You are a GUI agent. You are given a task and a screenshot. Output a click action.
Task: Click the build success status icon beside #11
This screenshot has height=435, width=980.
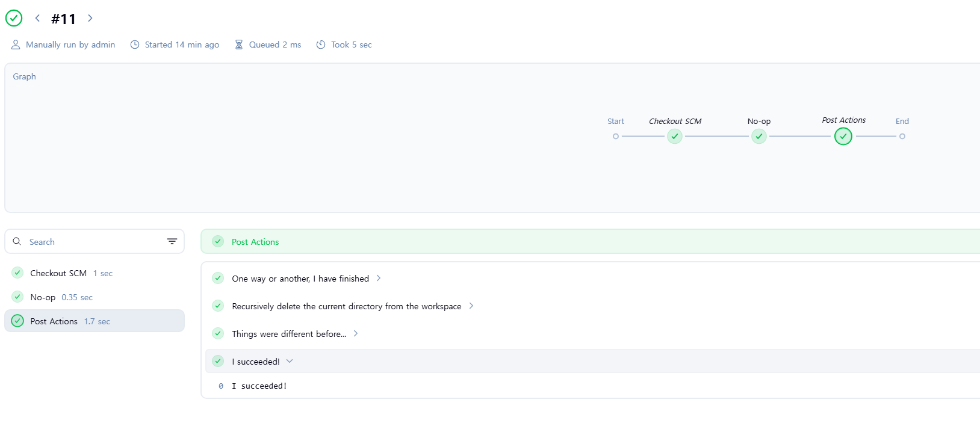click(x=14, y=18)
